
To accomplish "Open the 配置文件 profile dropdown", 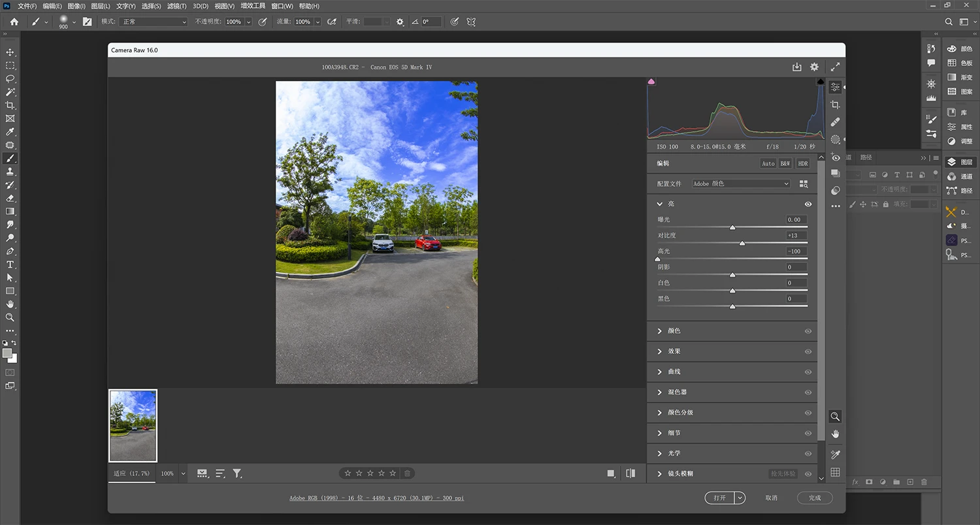I will point(741,184).
